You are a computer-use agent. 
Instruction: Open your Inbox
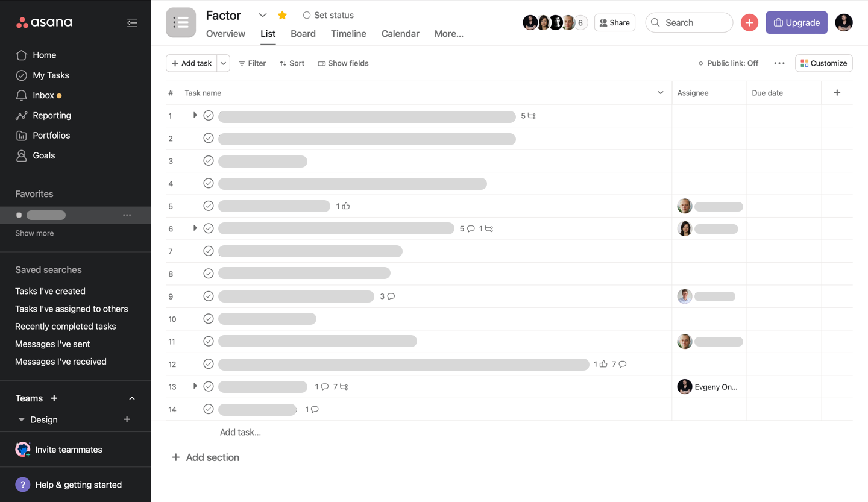44,95
